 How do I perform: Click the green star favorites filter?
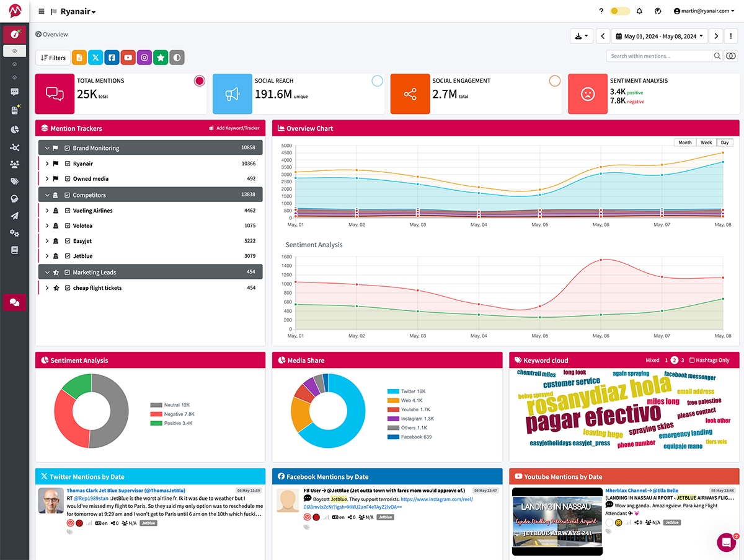click(161, 58)
